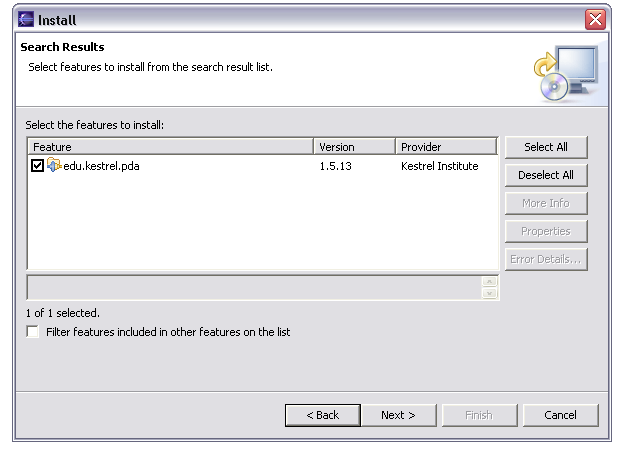
Task: Sort the list by the Provider column header
Action: click(446, 147)
